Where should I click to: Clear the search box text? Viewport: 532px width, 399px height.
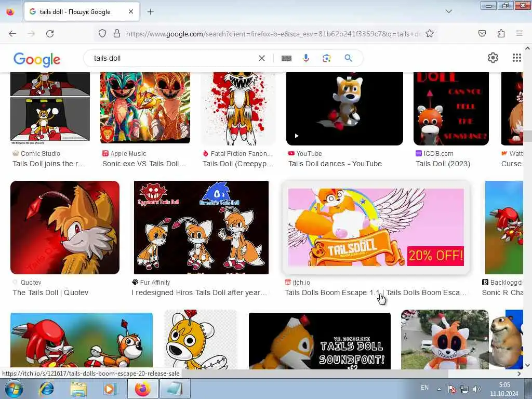262,58
